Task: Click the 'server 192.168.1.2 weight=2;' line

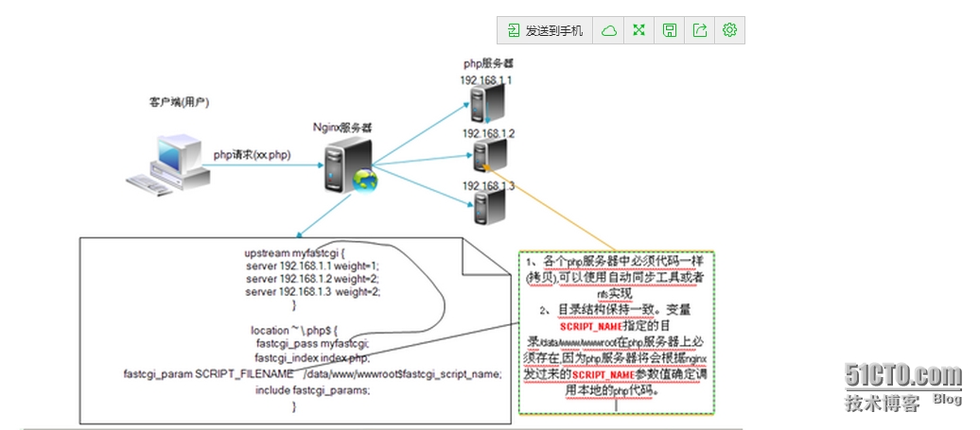Action: [x=312, y=279]
